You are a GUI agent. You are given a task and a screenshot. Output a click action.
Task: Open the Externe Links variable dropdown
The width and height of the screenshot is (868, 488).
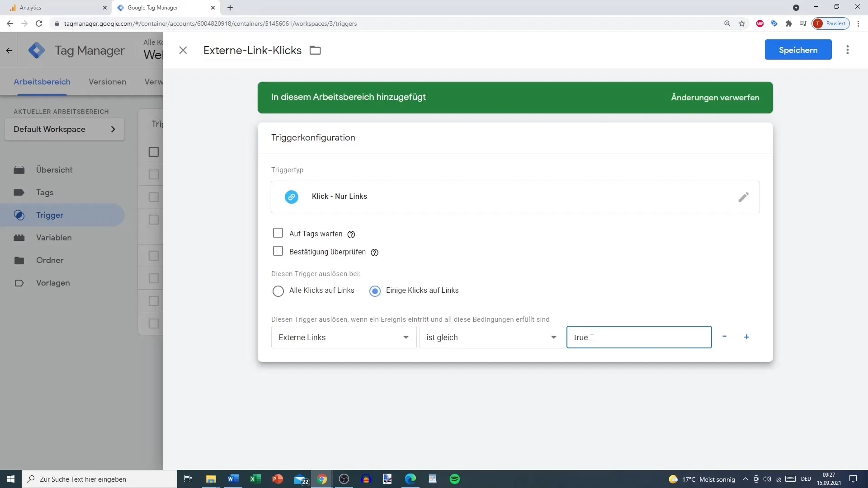[x=344, y=337]
